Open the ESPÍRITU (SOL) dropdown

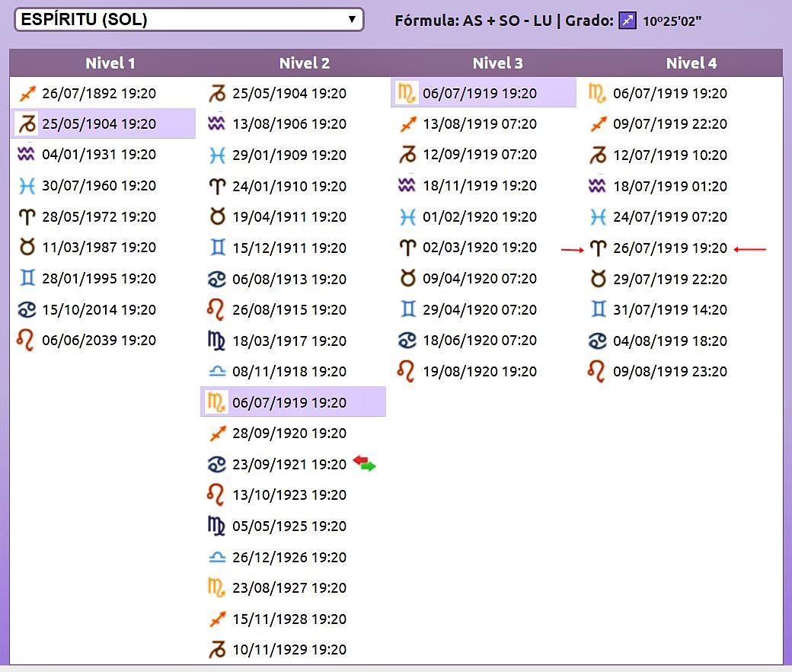coord(189,20)
